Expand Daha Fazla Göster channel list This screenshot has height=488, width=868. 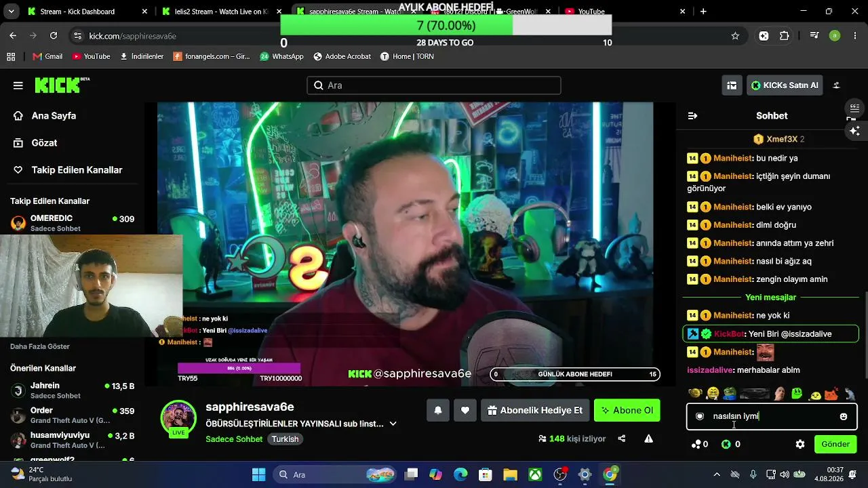pyautogui.click(x=40, y=346)
